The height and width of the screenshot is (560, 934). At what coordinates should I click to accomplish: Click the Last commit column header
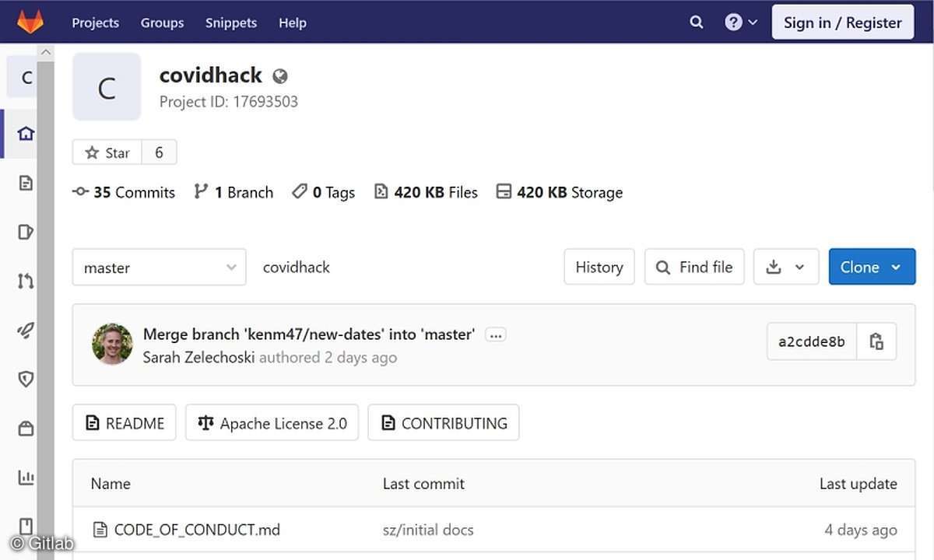(x=423, y=483)
